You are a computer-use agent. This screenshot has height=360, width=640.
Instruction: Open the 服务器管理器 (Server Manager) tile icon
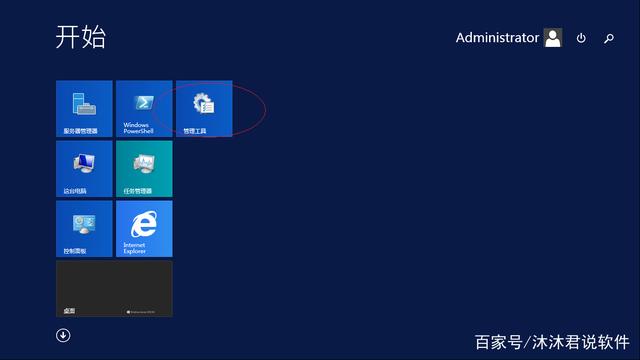pos(84,104)
